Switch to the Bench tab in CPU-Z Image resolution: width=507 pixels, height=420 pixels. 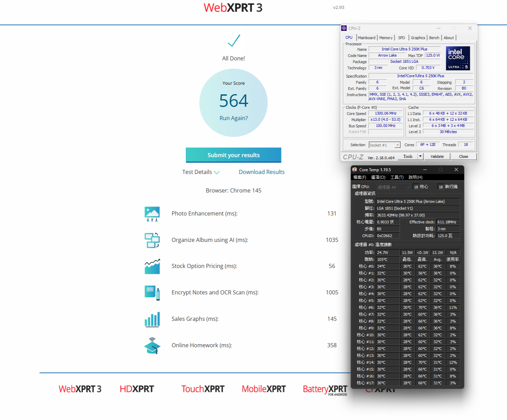click(x=434, y=38)
